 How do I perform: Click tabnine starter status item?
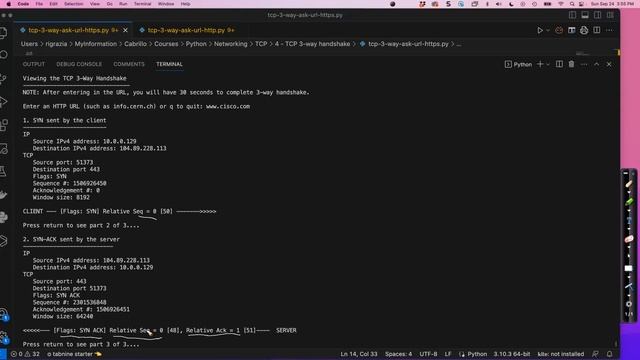click(74, 354)
